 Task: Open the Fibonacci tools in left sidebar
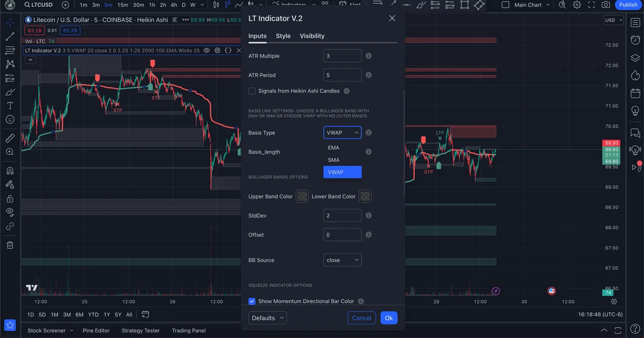tap(10, 50)
